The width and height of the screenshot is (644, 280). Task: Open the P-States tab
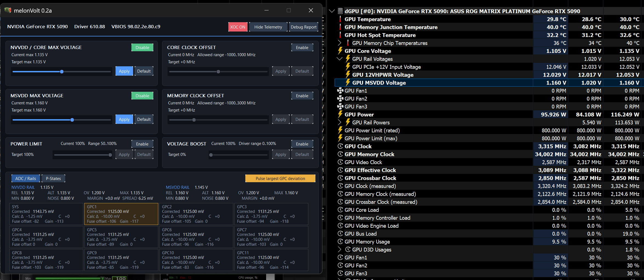click(x=53, y=178)
